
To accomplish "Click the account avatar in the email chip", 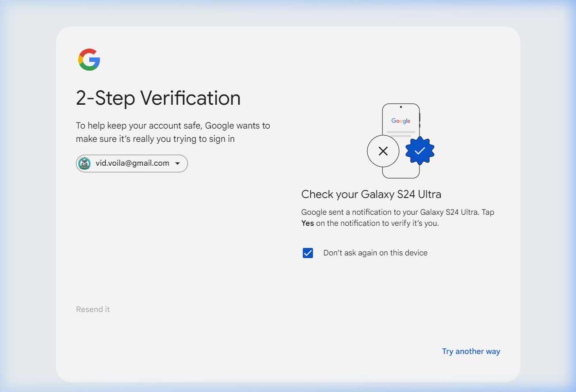I will 84,164.
